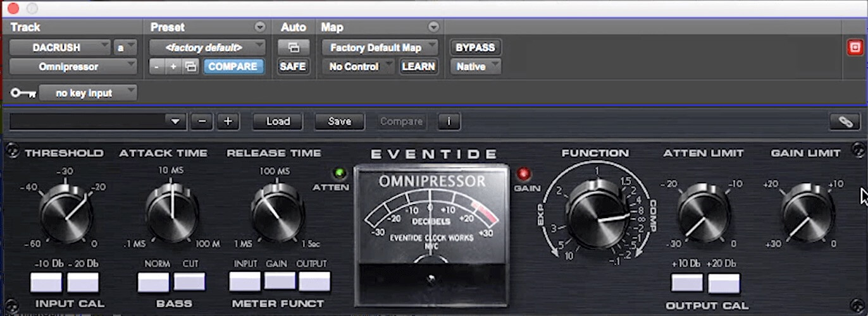Click the Load preset button
Image resolution: width=868 pixels, height=316 pixels.
tap(278, 121)
